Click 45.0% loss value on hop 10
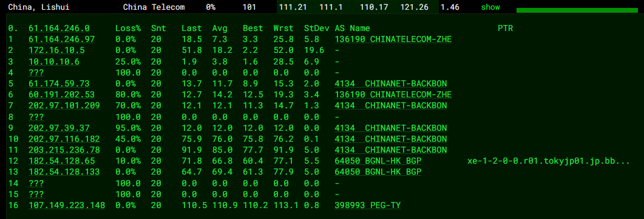The height and width of the screenshot is (219, 644). (x=127, y=139)
